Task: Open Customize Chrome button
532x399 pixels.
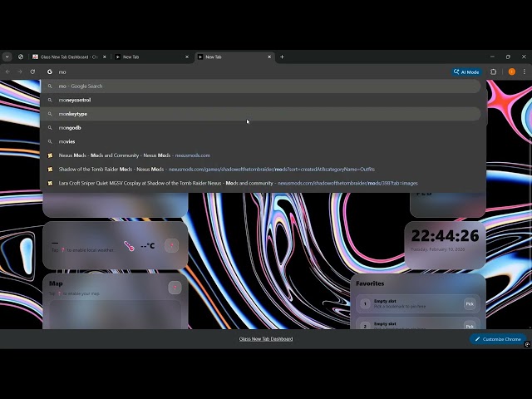Action: 498,339
